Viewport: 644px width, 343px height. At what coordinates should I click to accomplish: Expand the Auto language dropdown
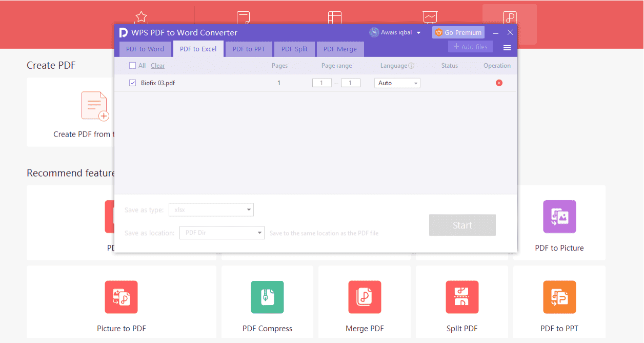tap(397, 83)
